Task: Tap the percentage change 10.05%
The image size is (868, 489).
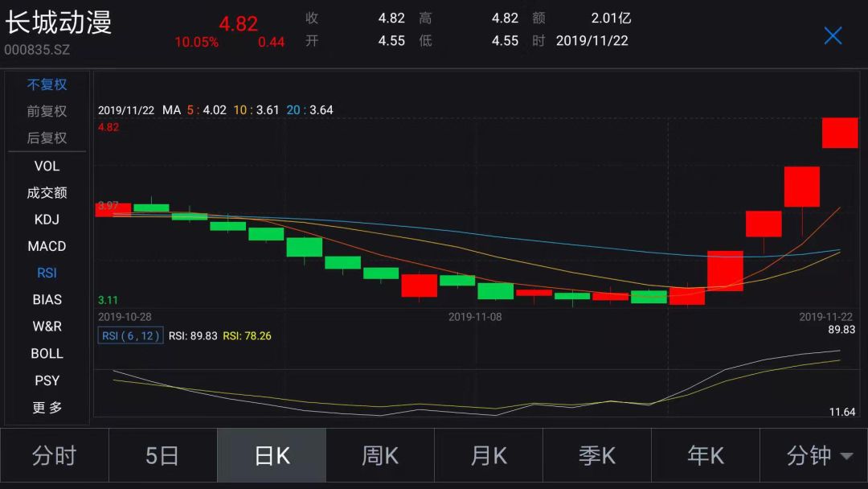Action: 197,42
